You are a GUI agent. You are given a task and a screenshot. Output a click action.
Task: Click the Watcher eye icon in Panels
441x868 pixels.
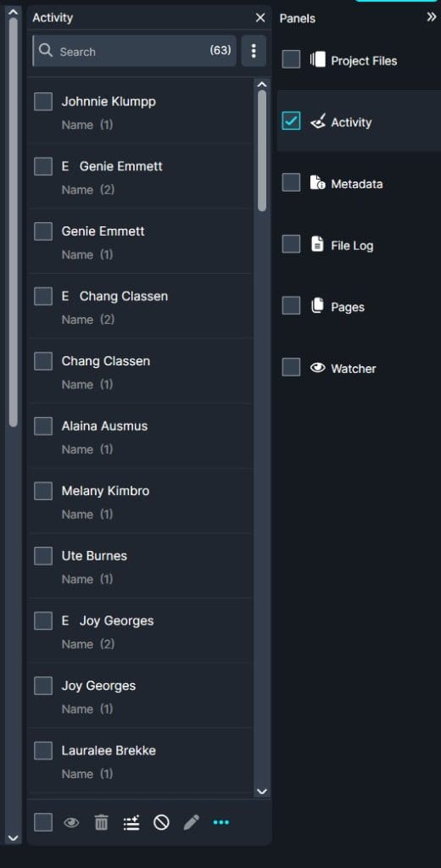click(x=317, y=368)
